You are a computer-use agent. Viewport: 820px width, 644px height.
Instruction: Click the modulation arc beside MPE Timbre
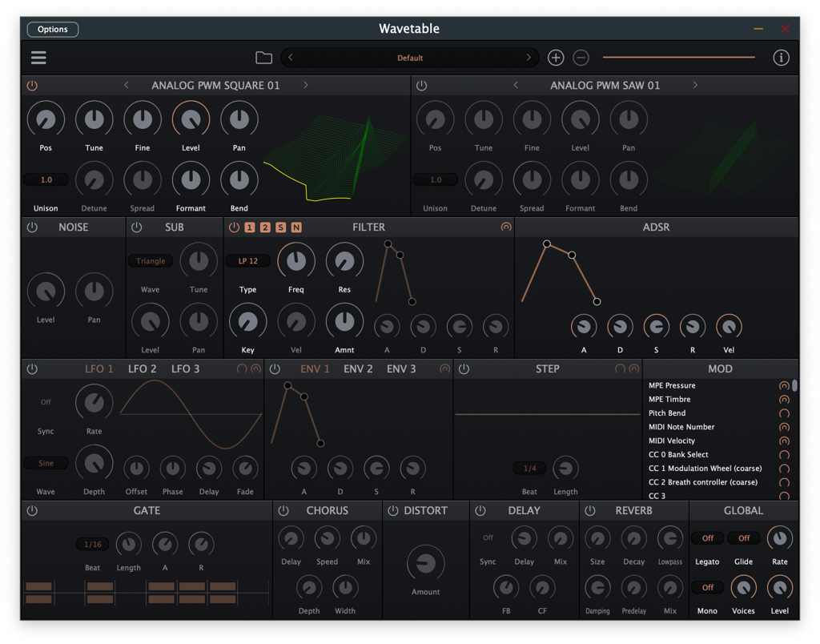coord(783,399)
